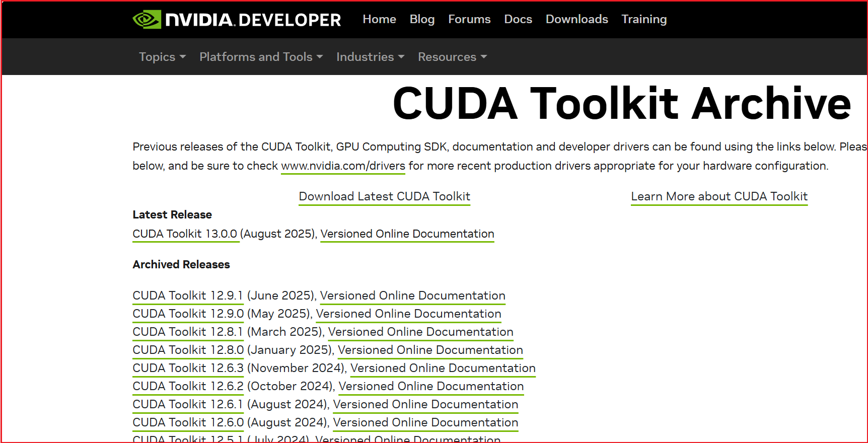Open CUDA Toolkit 12.6.3 link
The width and height of the screenshot is (868, 443).
coord(188,368)
